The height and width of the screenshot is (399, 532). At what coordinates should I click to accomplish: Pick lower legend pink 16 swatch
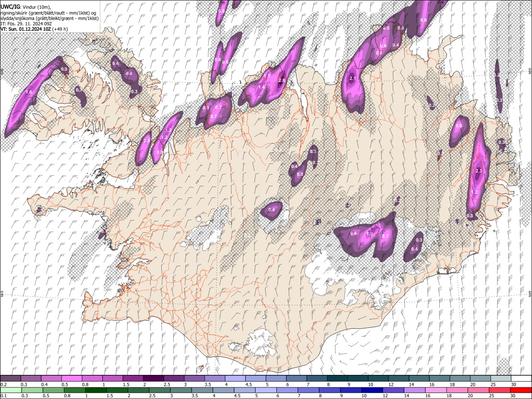[436, 390]
